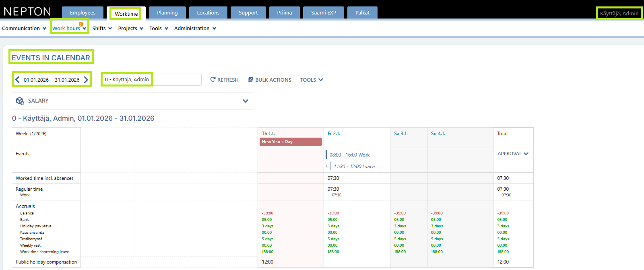Open the Planning tab
Viewport: 644px width, 270px height.
167,12
